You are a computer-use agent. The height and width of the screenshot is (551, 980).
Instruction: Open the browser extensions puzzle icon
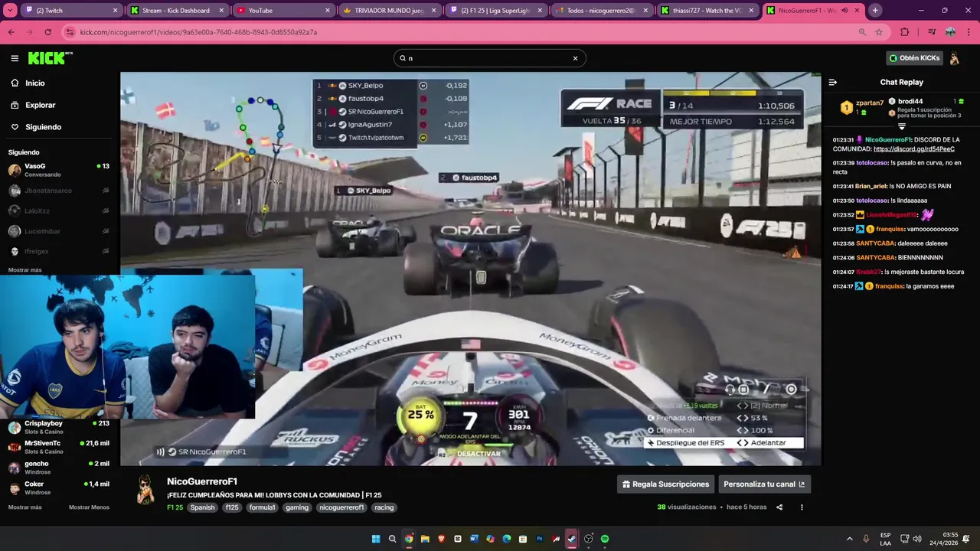pyautogui.click(x=905, y=32)
